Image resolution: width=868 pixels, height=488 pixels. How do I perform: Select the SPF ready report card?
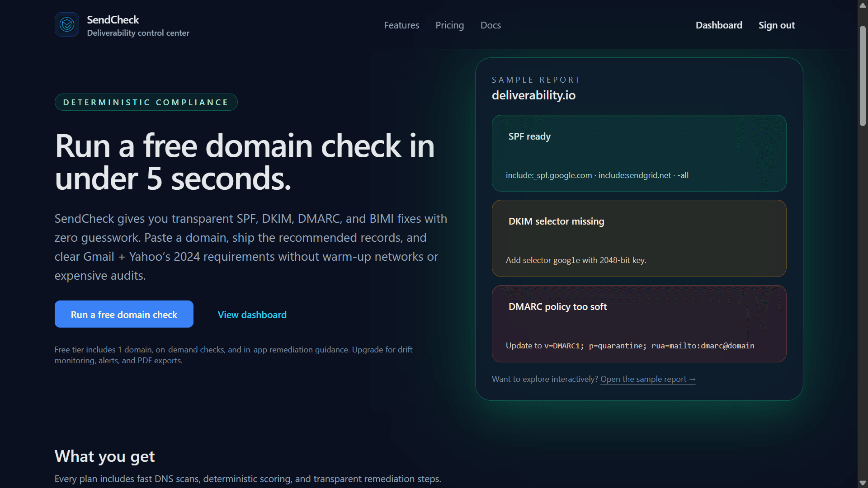pos(639,153)
